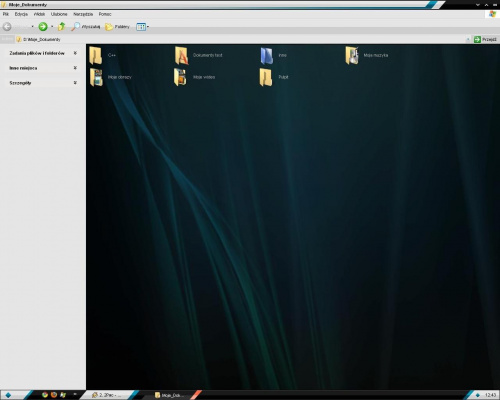Image resolution: width=500 pixels, height=400 pixels.
Task: Open the Plik menu
Action: pos(6,14)
